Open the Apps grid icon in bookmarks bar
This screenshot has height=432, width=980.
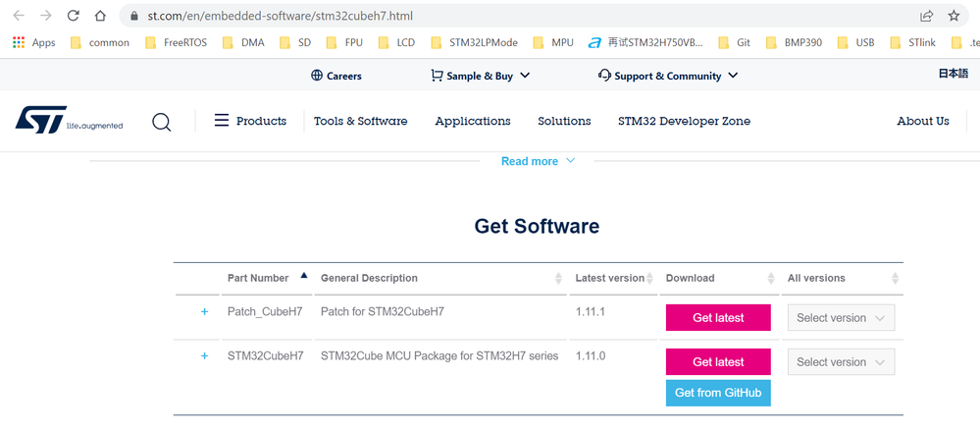pyautogui.click(x=33, y=42)
